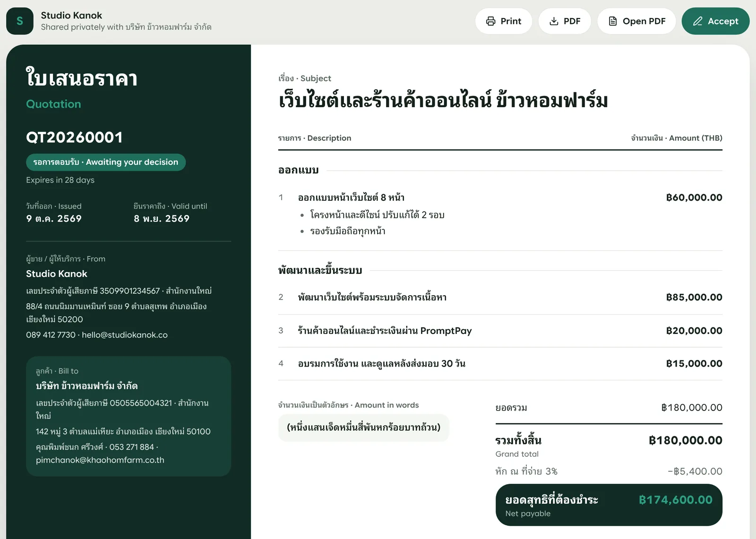
Task: Click the Expires in 28 days text
Action: 60,180
